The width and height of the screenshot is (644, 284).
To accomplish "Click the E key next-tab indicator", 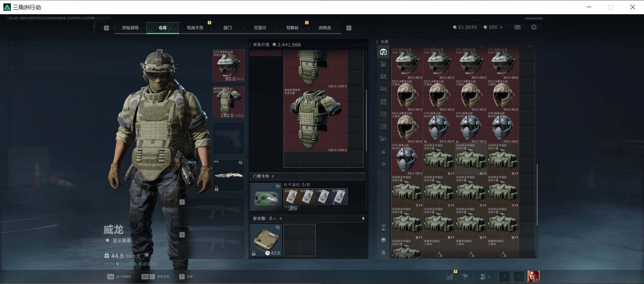I will pos(349,28).
